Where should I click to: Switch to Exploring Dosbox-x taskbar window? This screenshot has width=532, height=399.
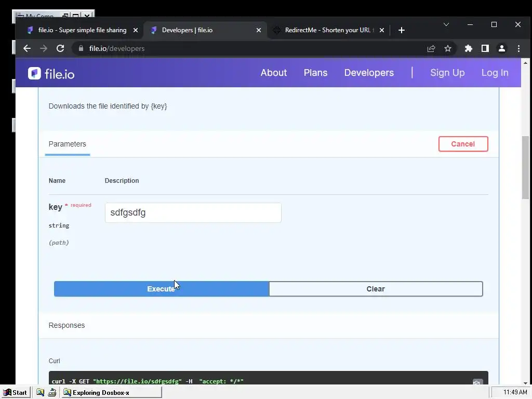111,393
